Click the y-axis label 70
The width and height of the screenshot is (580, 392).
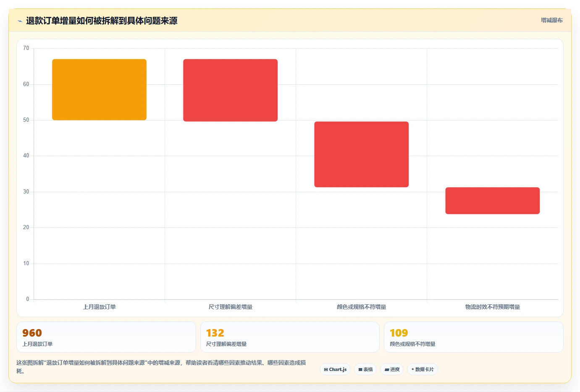coord(26,48)
